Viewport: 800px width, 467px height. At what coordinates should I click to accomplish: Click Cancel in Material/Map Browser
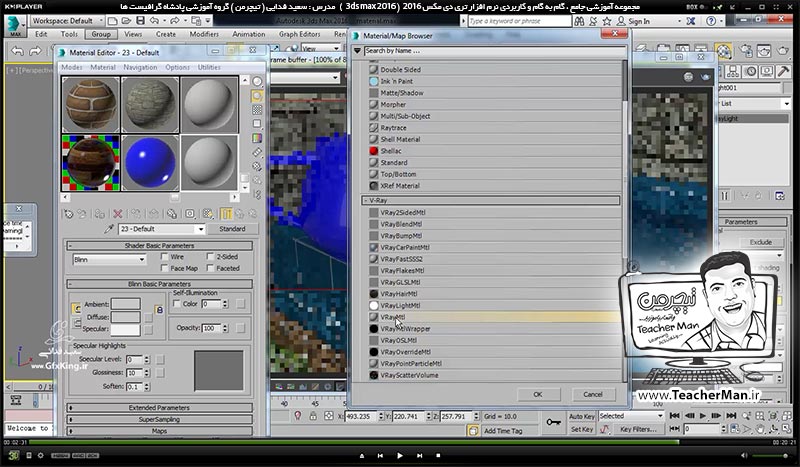click(x=592, y=395)
